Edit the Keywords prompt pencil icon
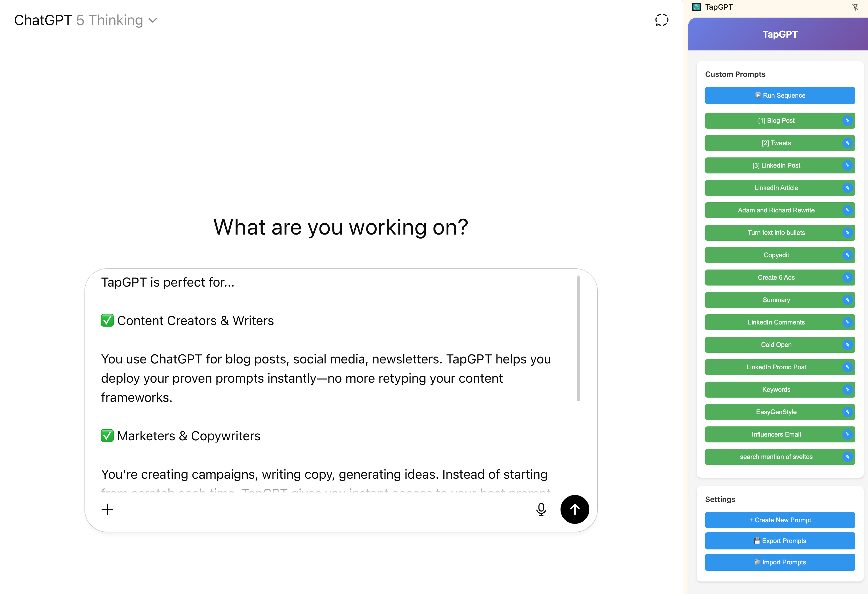 [847, 389]
